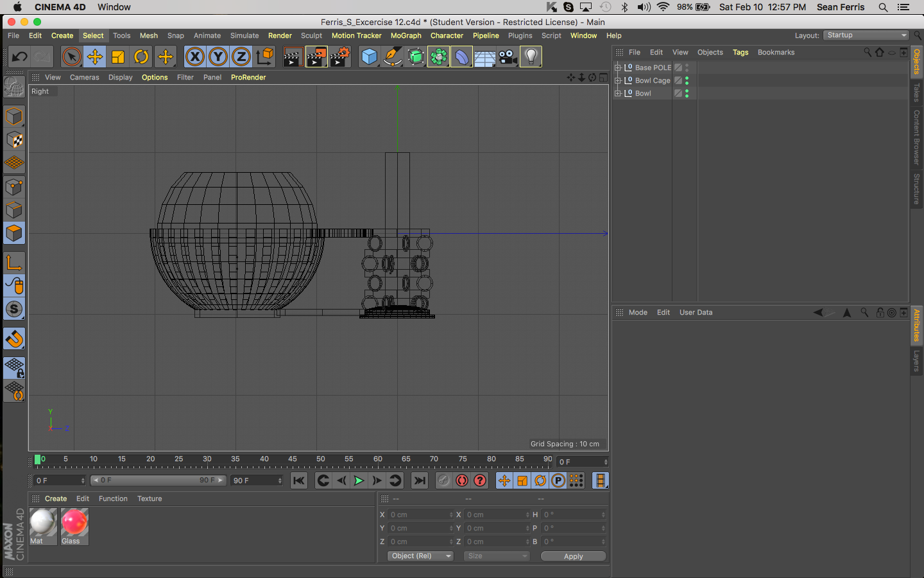Select the Glass material swatch
Image resolution: width=924 pixels, height=578 pixels.
(74, 523)
